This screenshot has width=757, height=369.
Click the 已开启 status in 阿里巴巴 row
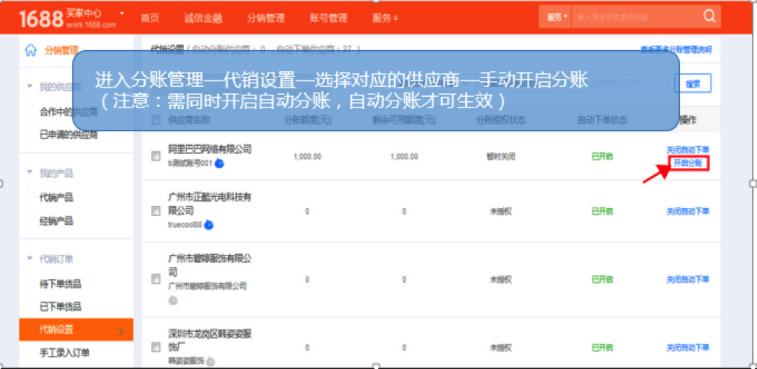pyautogui.click(x=602, y=156)
